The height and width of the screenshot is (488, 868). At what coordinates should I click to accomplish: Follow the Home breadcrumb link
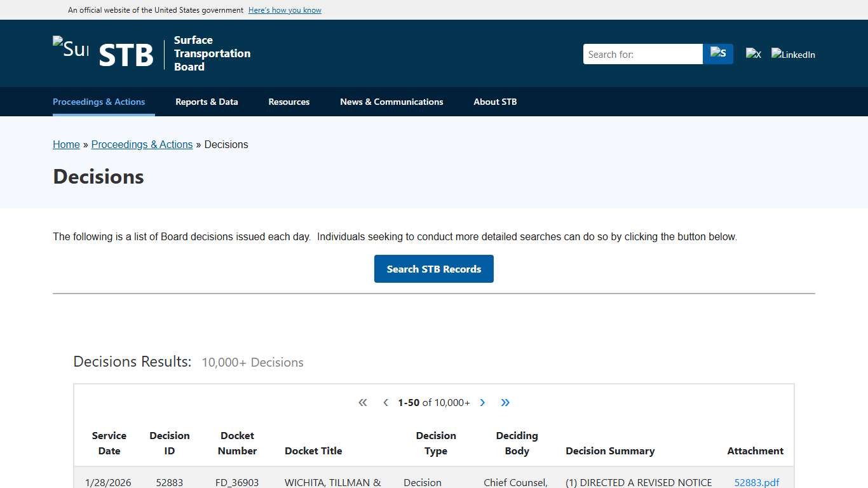point(66,145)
